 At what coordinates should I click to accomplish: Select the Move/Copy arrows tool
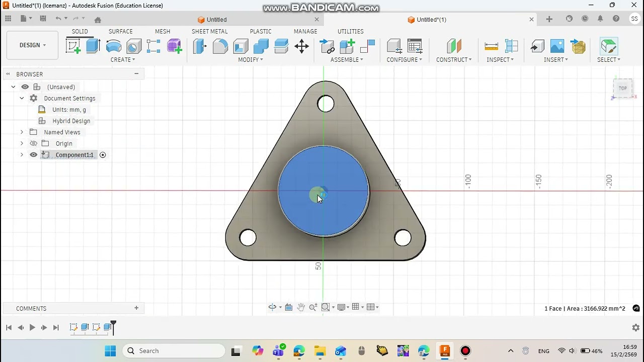301,46
